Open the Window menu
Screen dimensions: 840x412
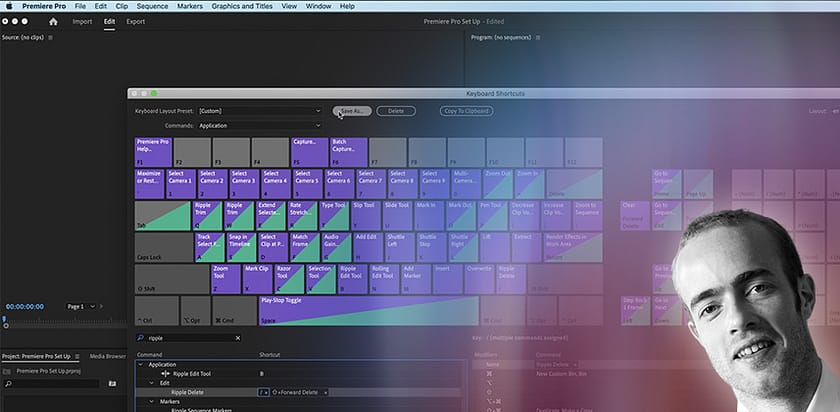[318, 6]
